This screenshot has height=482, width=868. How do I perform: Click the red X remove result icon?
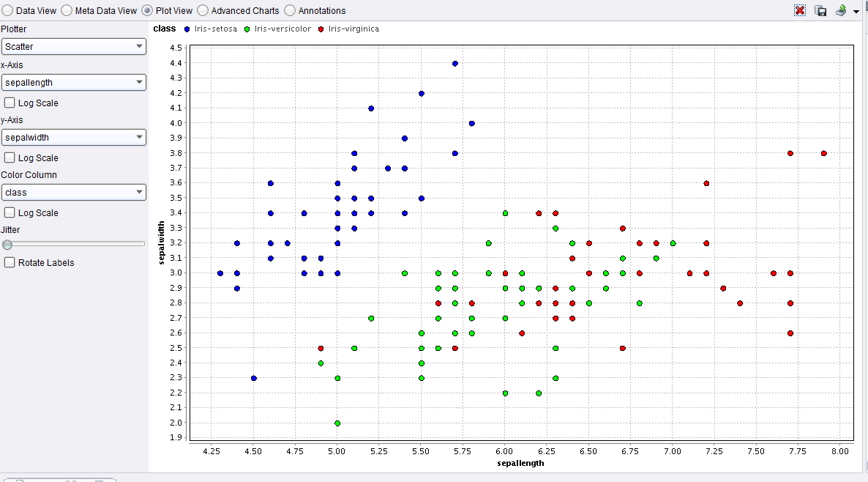800,10
